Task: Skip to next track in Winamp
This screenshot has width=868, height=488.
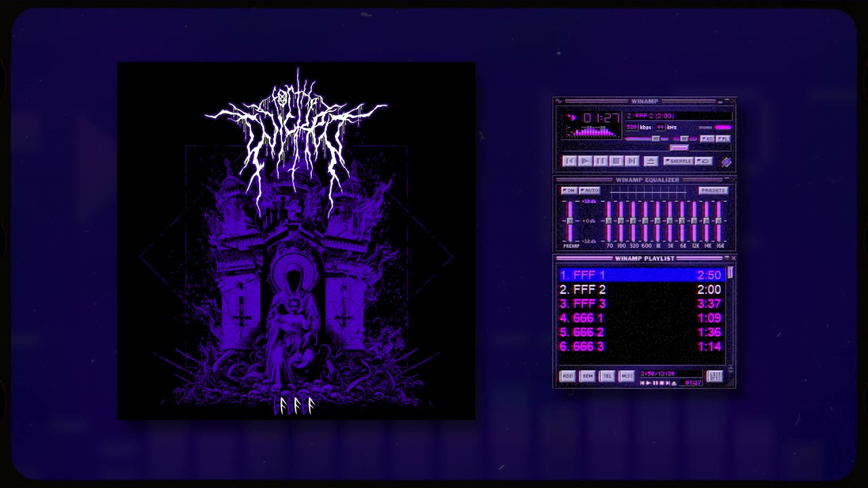Action: click(632, 161)
